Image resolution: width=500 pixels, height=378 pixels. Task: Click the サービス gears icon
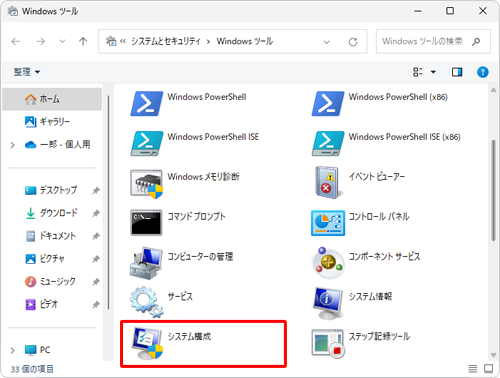147,302
